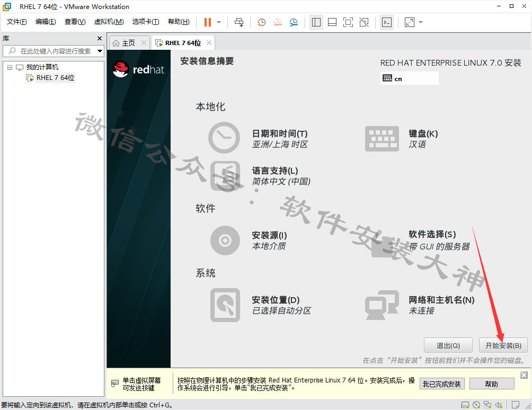Click the cn keyboard layout indicator
Screen dimensions: 532x410
pos(409,78)
